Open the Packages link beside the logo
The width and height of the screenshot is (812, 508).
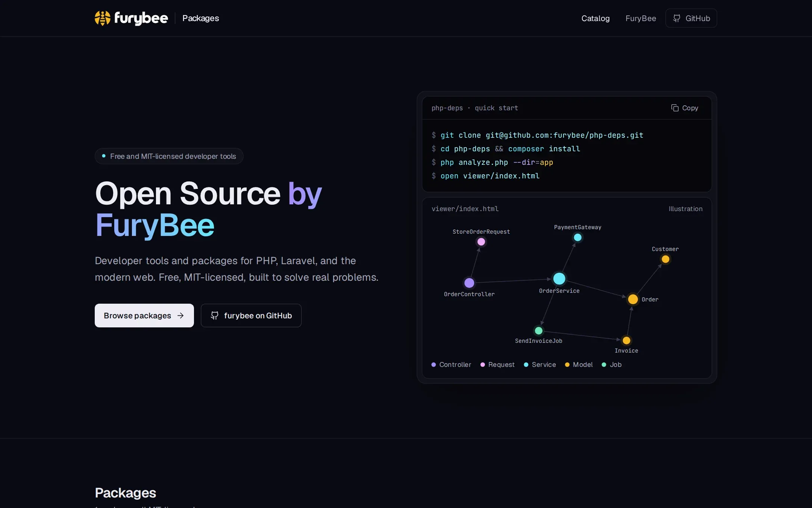point(200,18)
